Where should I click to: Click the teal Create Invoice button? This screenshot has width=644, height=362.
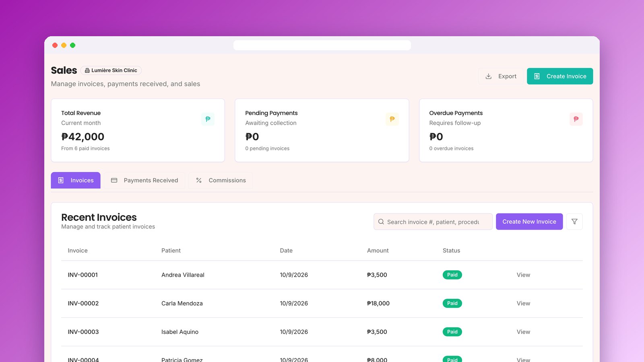click(560, 76)
